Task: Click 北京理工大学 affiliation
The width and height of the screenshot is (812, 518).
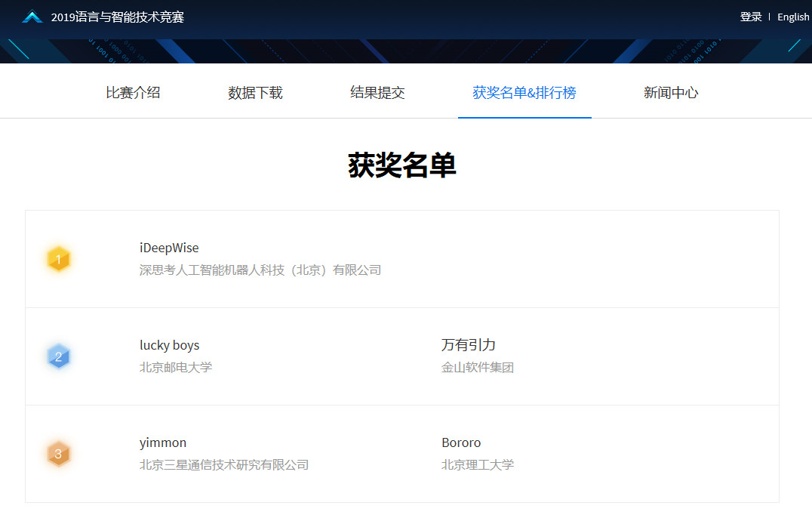Action: coord(478,464)
